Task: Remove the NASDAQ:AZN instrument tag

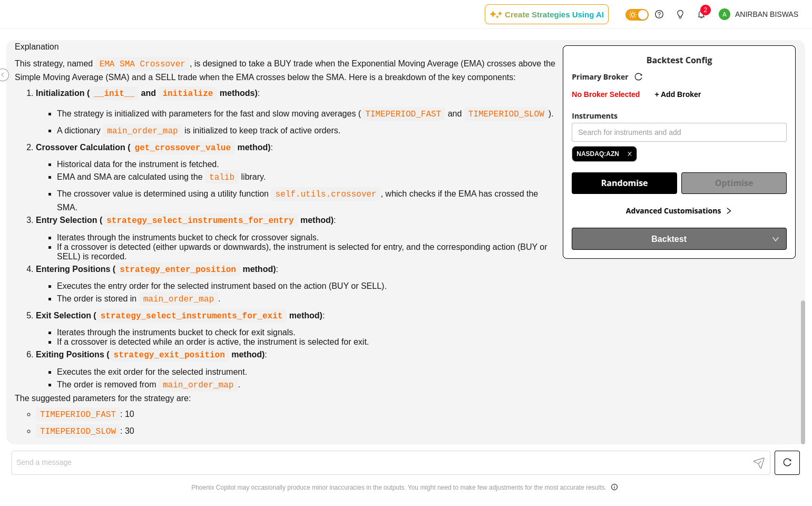Action: (x=629, y=154)
